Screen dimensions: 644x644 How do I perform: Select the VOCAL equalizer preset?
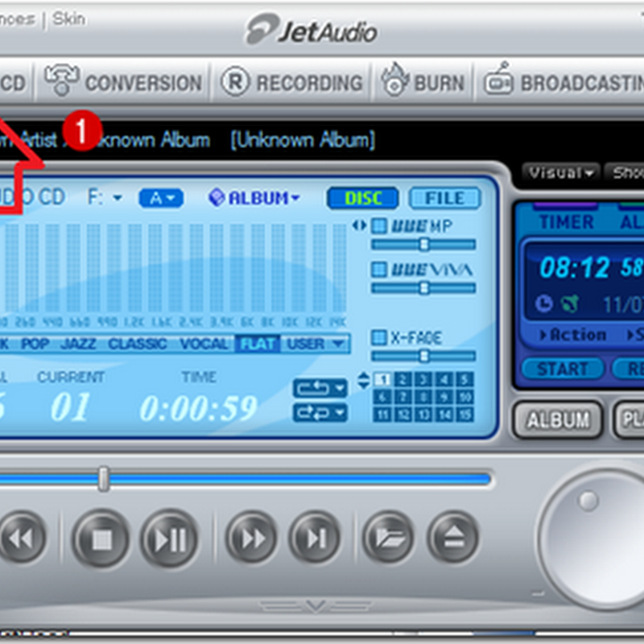point(204,344)
